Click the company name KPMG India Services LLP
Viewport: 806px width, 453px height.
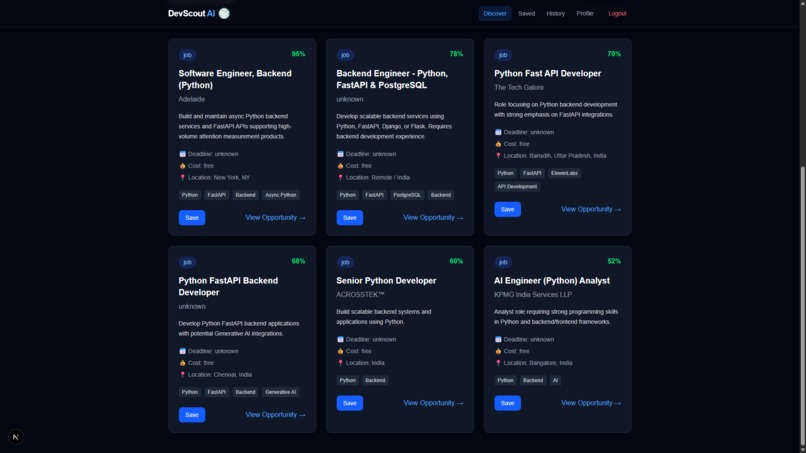pyautogui.click(x=533, y=295)
